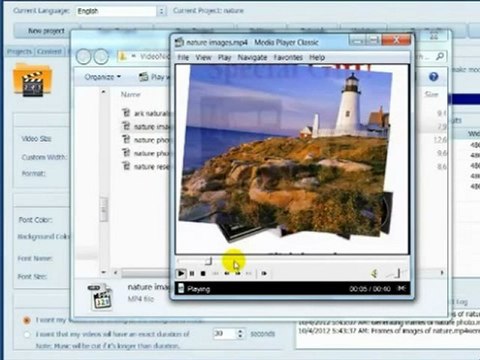Viewport: 480px width, 360px height.
Task: Click the time display 00:05 / 00:60
Action: [x=370, y=289]
